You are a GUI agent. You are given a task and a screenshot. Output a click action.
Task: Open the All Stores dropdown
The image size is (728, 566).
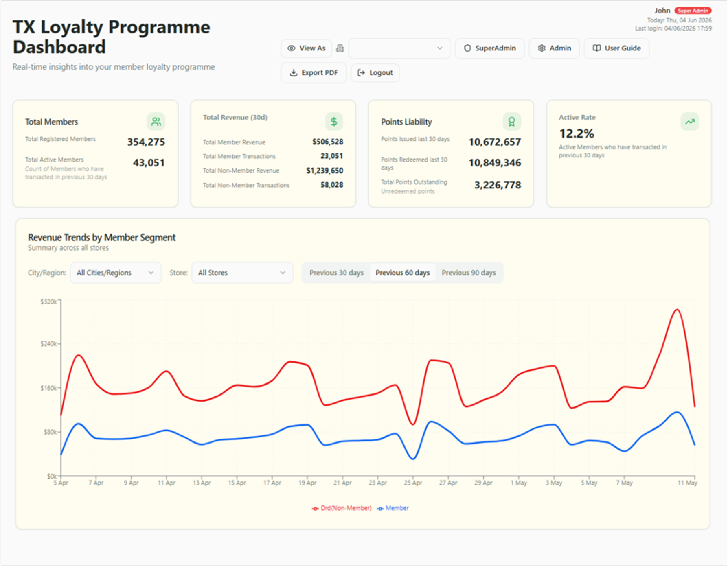242,273
